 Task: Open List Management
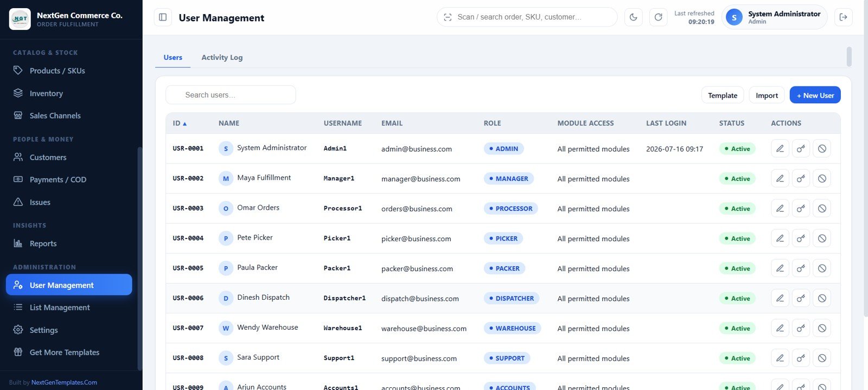tap(69, 307)
